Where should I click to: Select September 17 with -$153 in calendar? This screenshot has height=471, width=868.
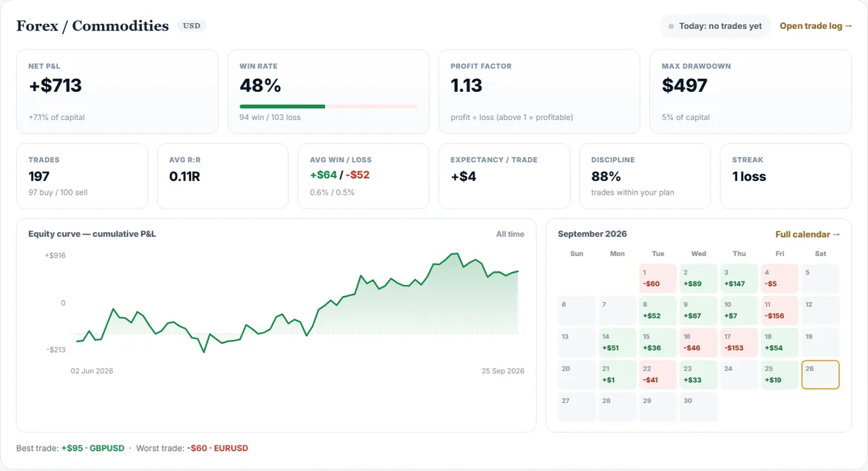pos(739,342)
